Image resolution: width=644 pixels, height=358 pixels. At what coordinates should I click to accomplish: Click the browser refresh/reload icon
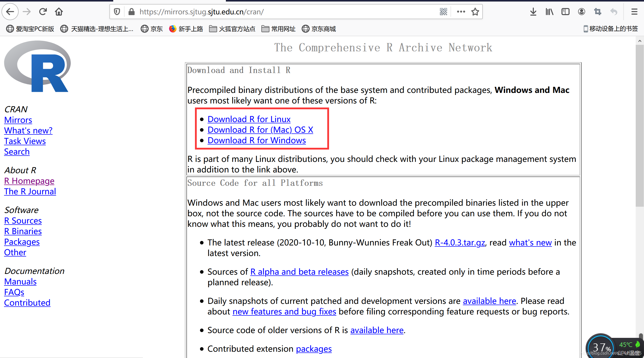43,12
